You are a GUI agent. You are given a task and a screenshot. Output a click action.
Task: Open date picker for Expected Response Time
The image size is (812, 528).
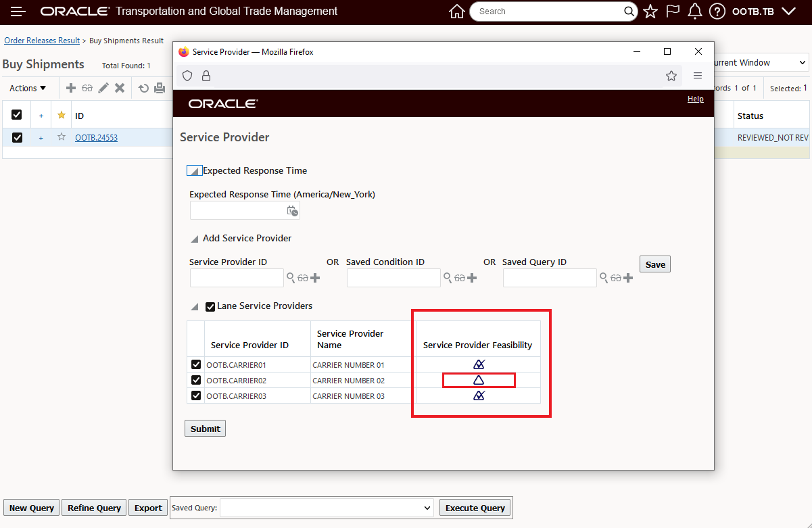click(x=293, y=211)
